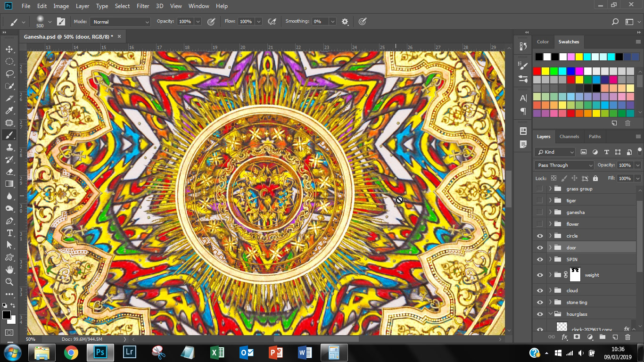Viewport: 644px width, 362px height.
Task: Pick the green swatch in Swatches panel
Action: click(x=554, y=71)
